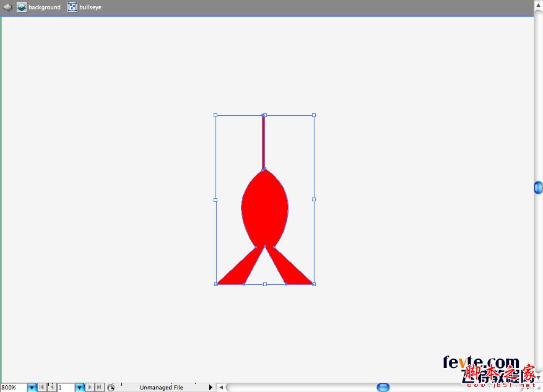Click the 800% zoom level field

tap(14, 387)
